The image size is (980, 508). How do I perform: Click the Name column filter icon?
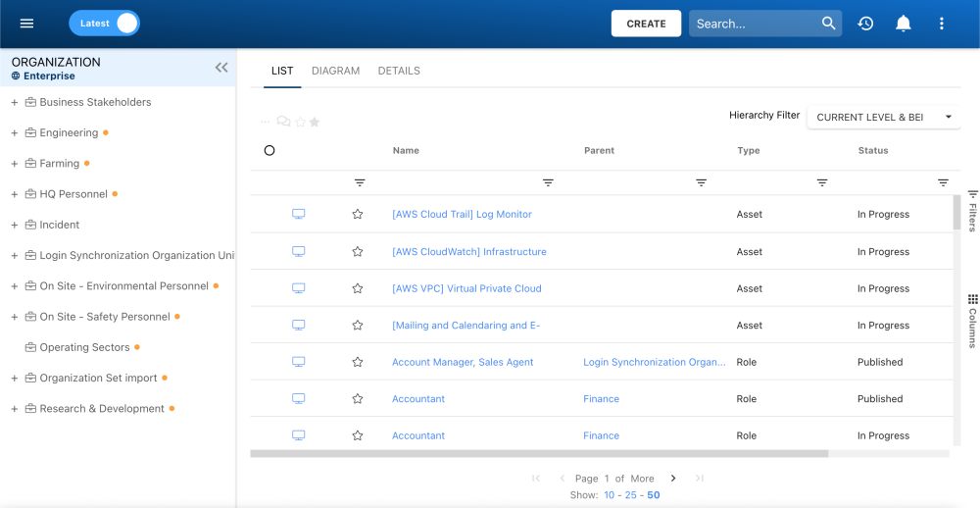tap(548, 182)
